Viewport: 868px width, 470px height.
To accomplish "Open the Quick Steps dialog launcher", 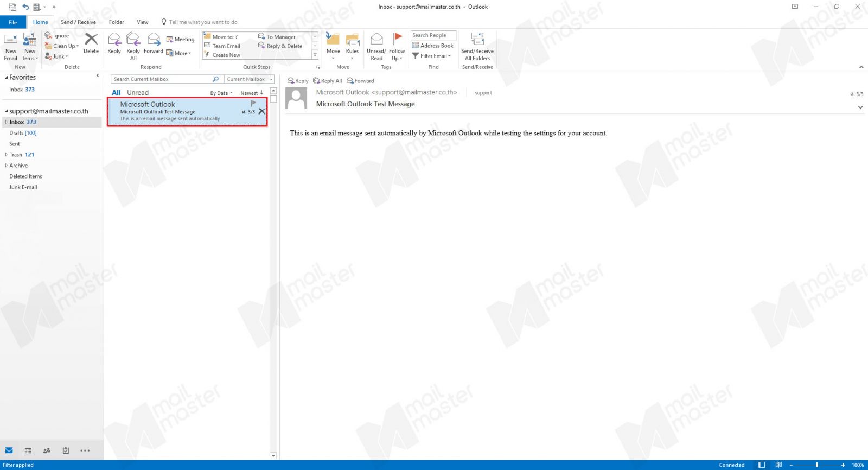I will point(318,67).
